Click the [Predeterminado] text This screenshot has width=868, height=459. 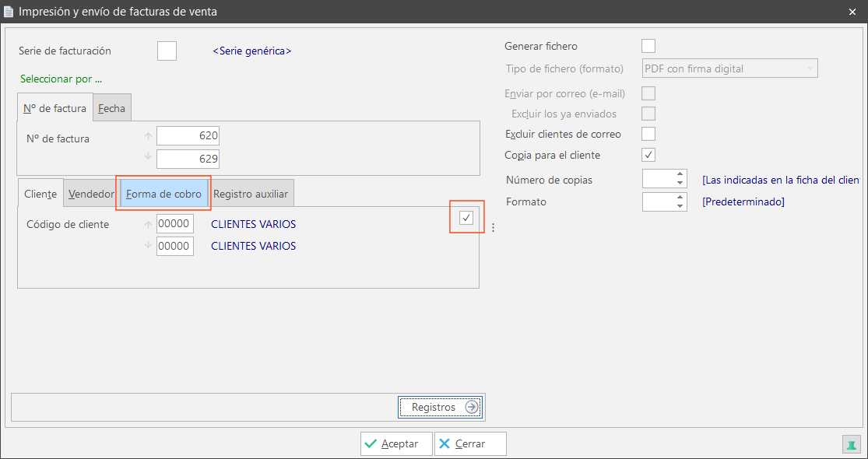coord(743,201)
